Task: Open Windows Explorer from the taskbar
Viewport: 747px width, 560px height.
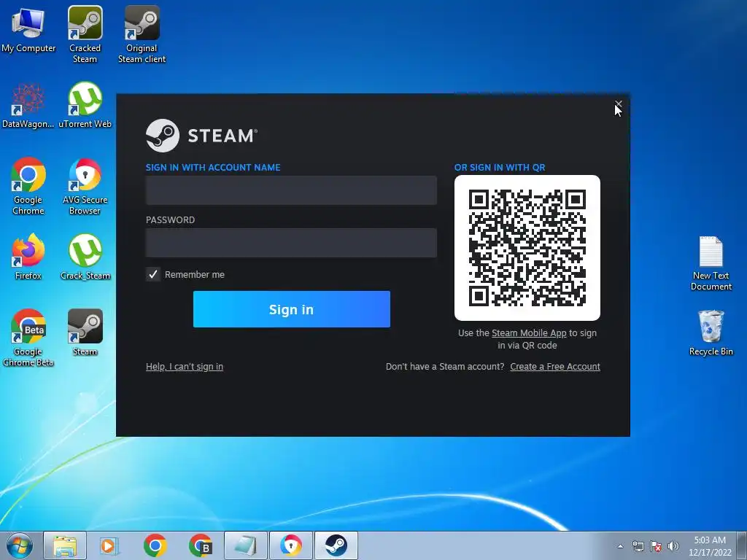Action: 65,545
